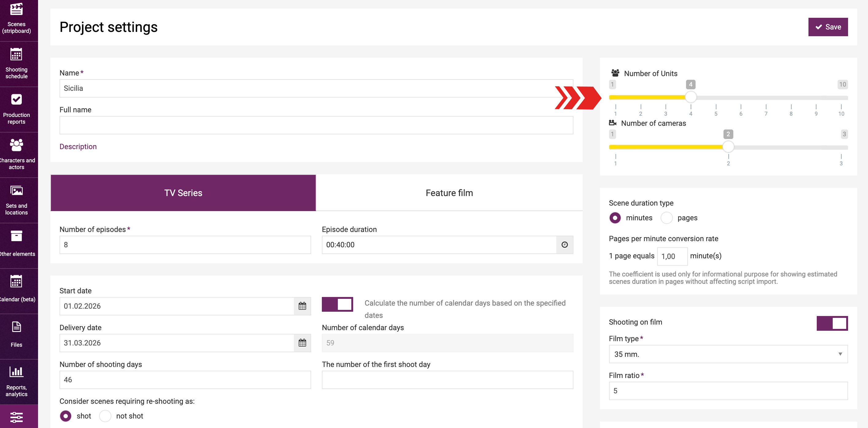This screenshot has width=868, height=428.
Task: Disable the Shooting on film switch
Action: [x=832, y=323]
